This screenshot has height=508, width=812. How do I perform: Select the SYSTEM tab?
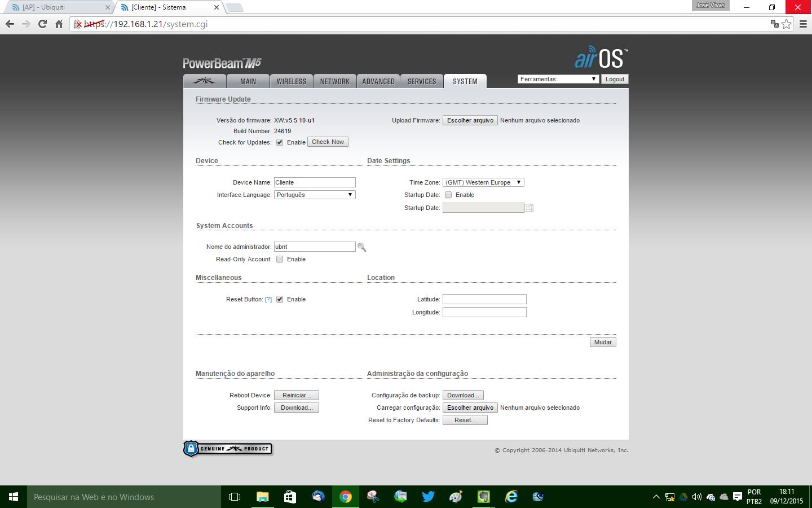(x=465, y=81)
